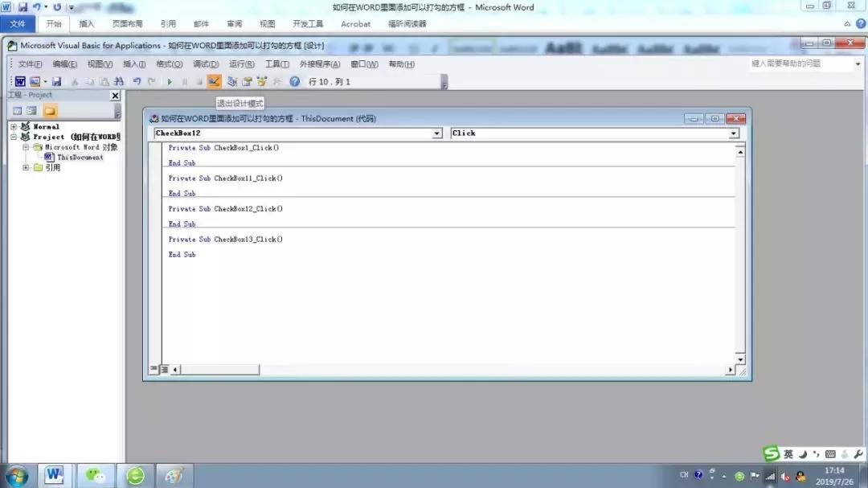Image resolution: width=868 pixels, height=488 pixels.
Task: Click the Find binoculars icon
Action: (x=118, y=80)
